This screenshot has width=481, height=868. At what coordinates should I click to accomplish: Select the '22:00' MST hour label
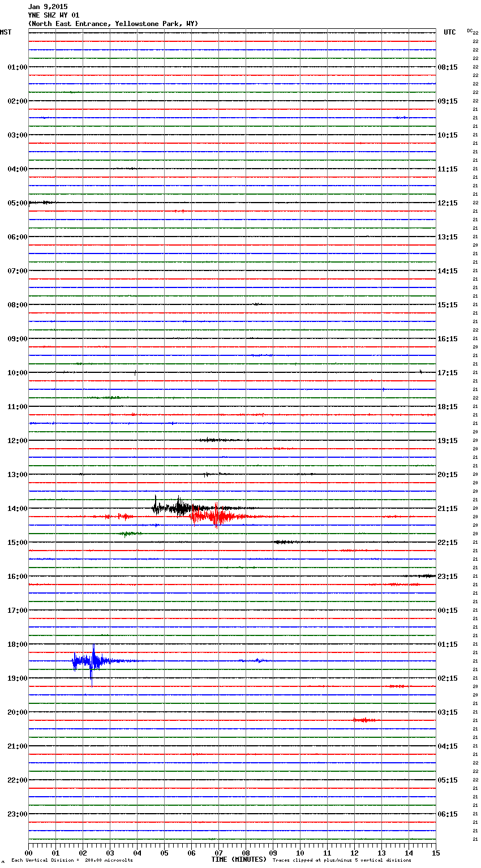coord(18,780)
